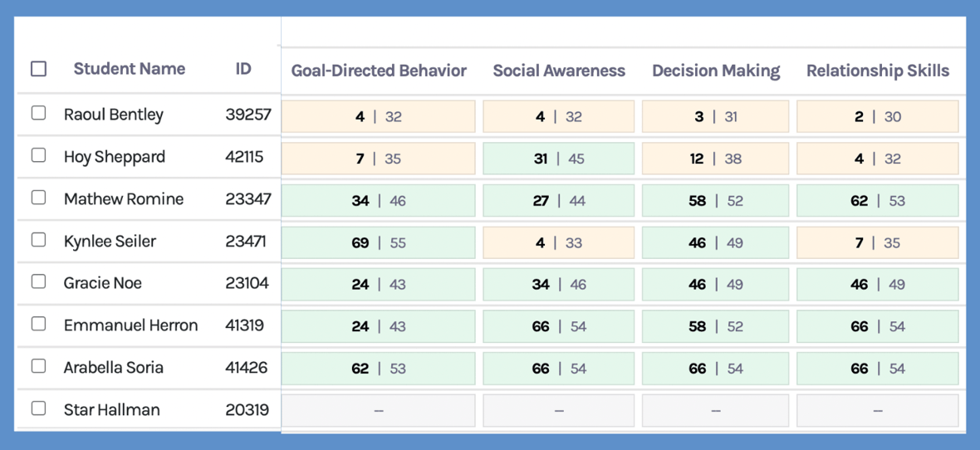
Task: Open Raoul Bentley's Goal-Directed Behavior score cell
Action: [x=379, y=117]
